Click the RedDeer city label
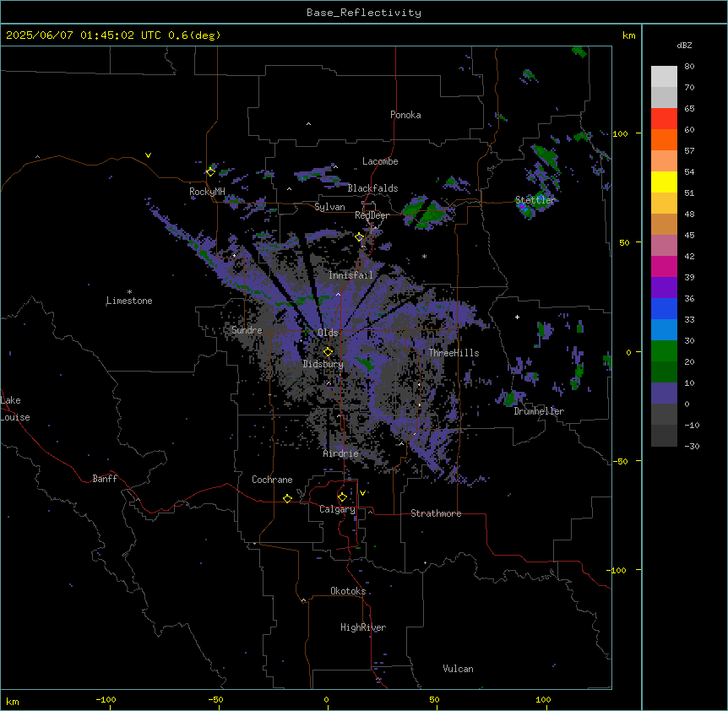The height and width of the screenshot is (711, 728). point(372,215)
